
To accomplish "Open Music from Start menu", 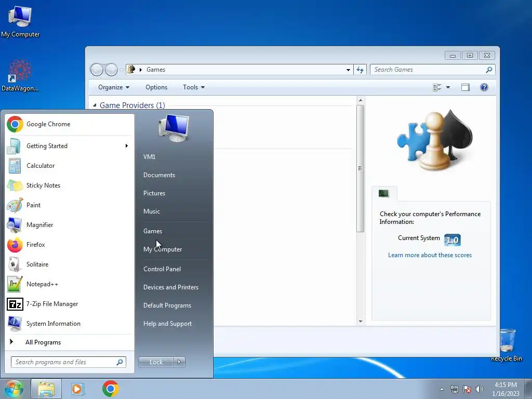I will pos(151,211).
